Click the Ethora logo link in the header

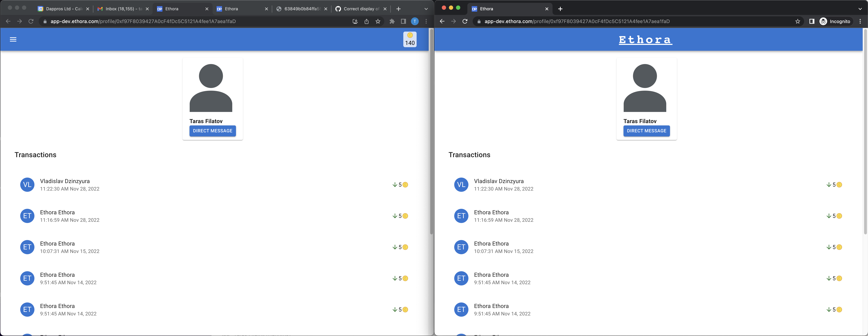[x=645, y=39]
